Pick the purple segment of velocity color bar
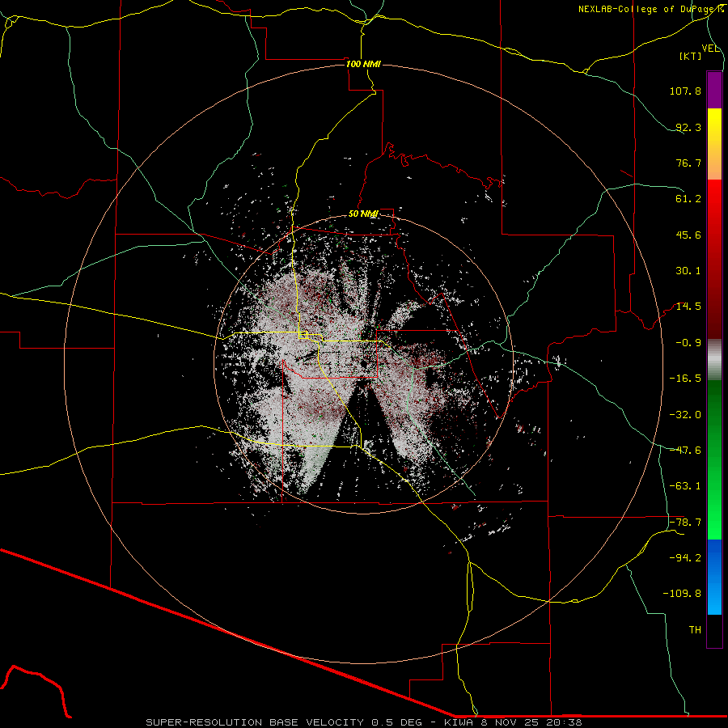The image size is (728, 728). [714, 90]
